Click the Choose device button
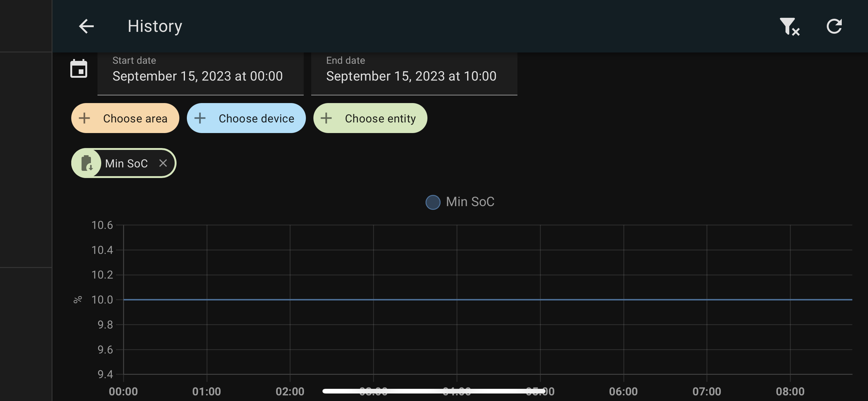 pos(246,118)
